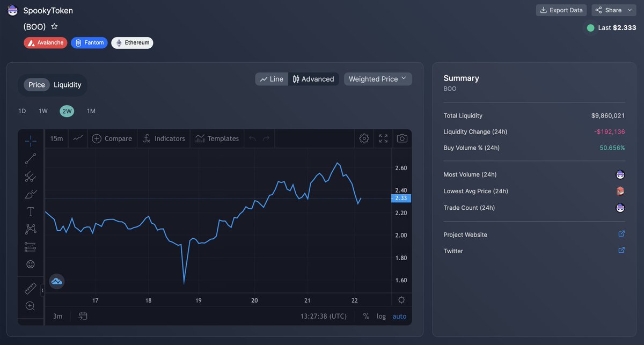Open the 15m interval selector

point(56,138)
